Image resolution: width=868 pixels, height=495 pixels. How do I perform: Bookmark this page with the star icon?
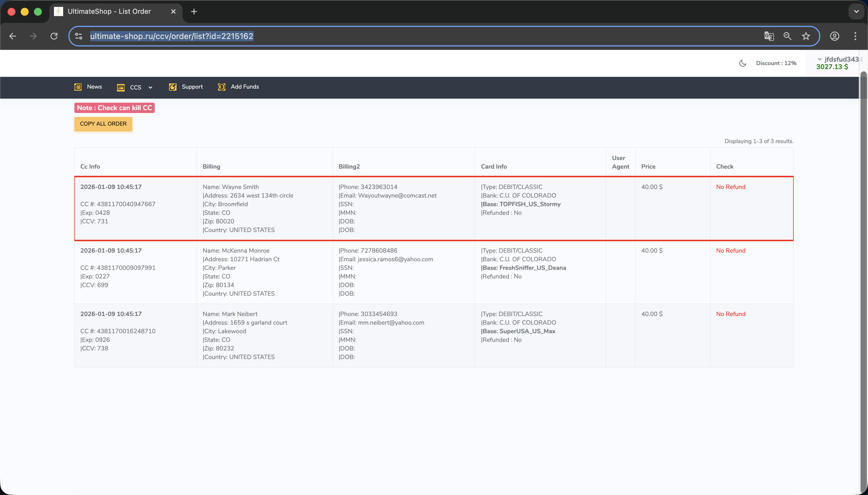coord(806,36)
